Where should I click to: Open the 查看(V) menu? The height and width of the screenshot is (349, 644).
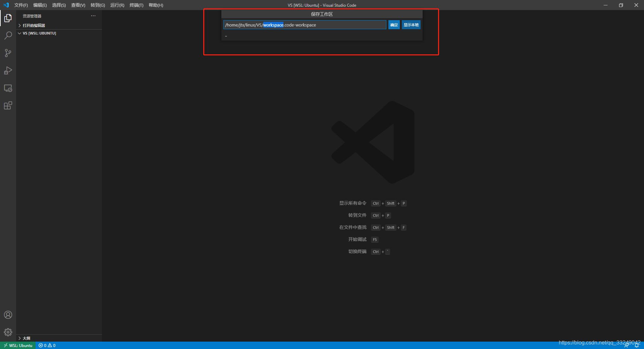click(x=78, y=5)
